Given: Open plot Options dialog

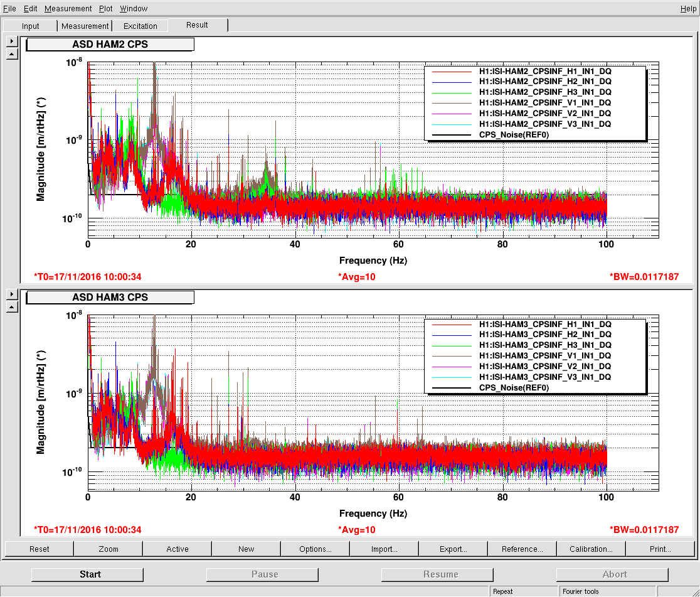Looking at the screenshot, I should pos(315,549).
